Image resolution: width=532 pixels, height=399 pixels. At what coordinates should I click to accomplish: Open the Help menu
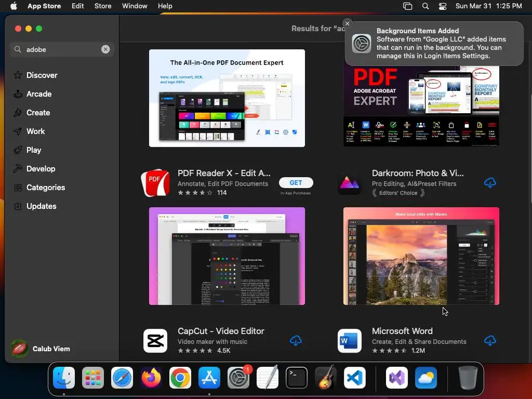[165, 6]
